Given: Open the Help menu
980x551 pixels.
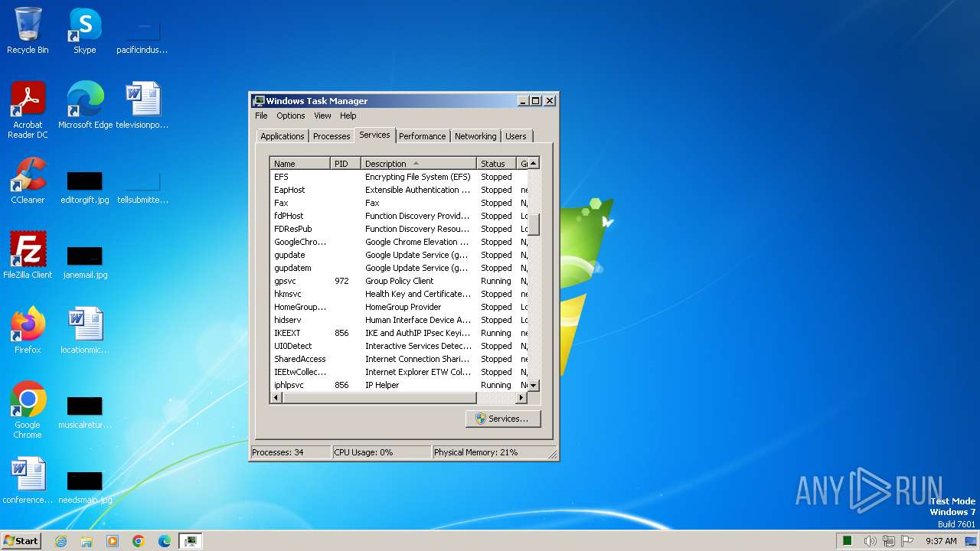Looking at the screenshot, I should click(x=348, y=116).
